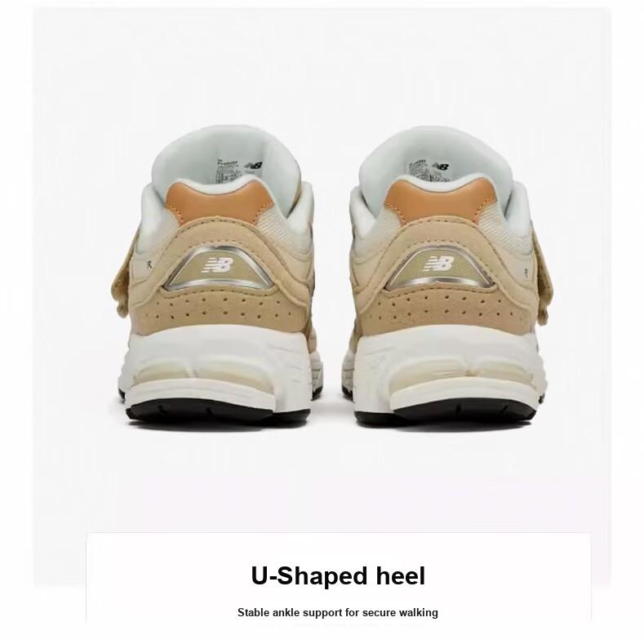The width and height of the screenshot is (644, 644).
Task: Select the "U-Shaped heel" heading
Action: coord(338,575)
